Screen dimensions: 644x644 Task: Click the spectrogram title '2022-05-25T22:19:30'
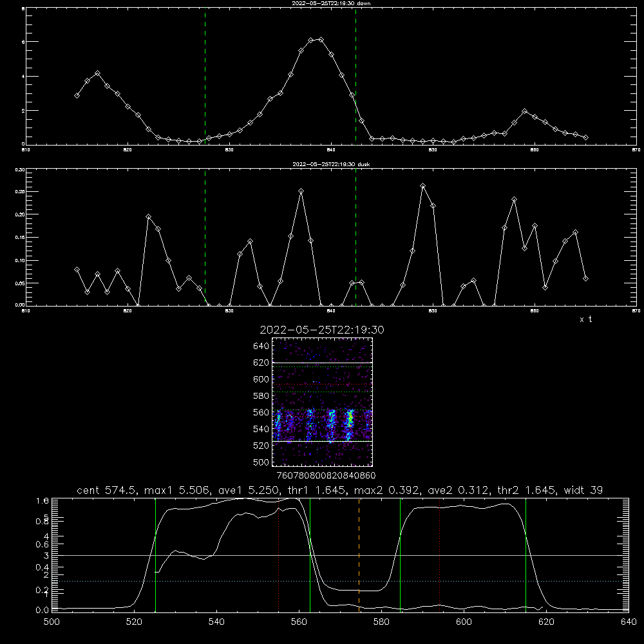click(322, 330)
